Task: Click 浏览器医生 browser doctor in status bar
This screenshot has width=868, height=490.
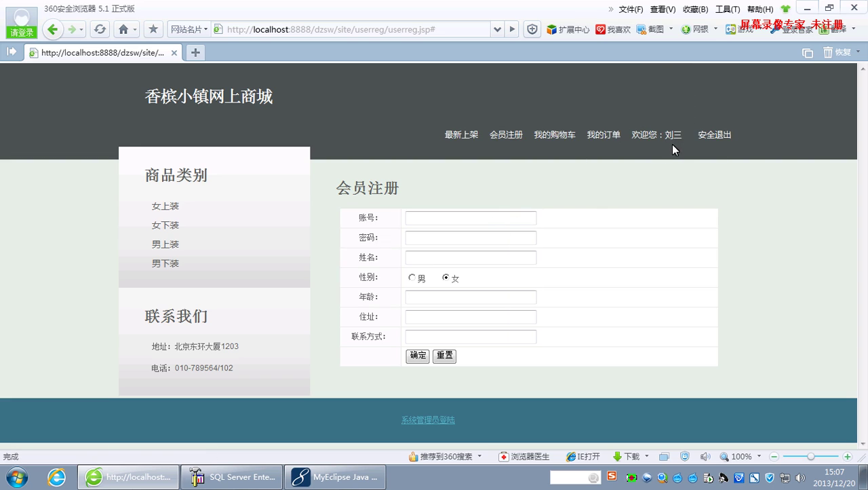Action: pyautogui.click(x=524, y=457)
